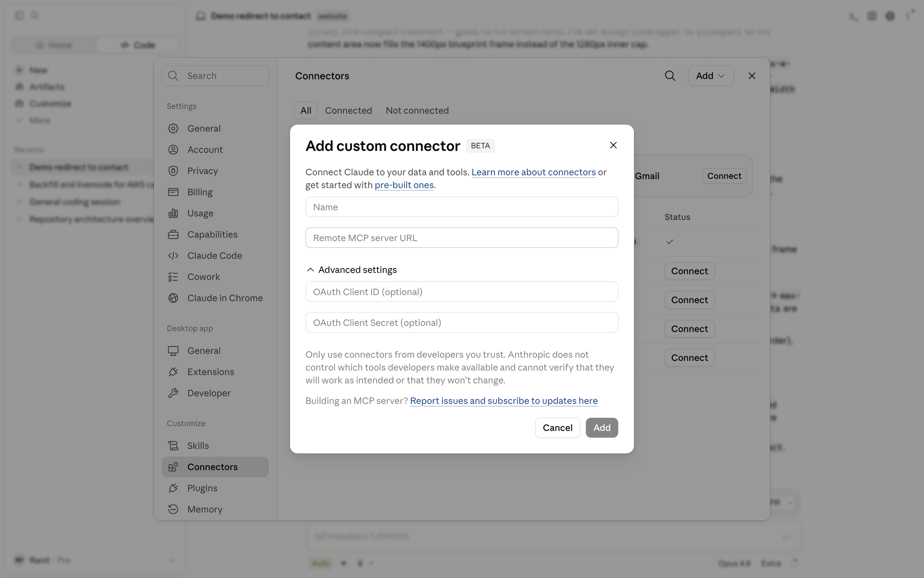Open the Memory icon
924x578 pixels.
173,509
